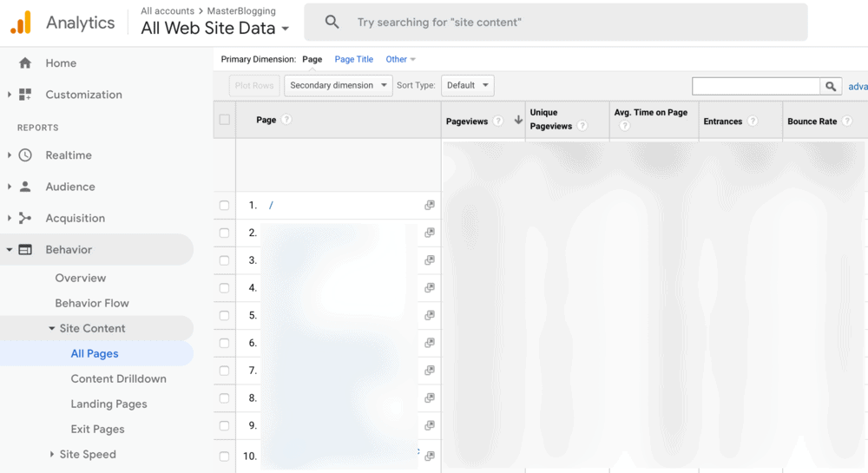Viewport: 868px width, 473px height.
Task: Open row 5 page in new window icon
Action: click(429, 315)
